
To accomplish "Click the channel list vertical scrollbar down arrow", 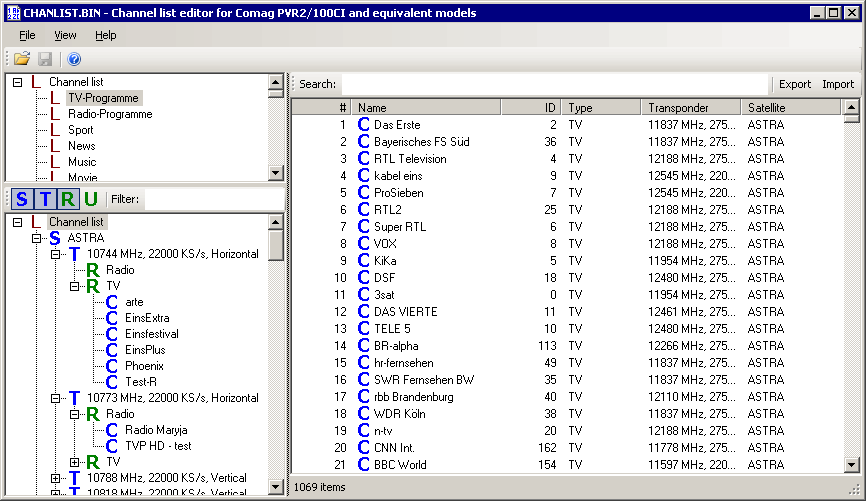I will click(851, 465).
